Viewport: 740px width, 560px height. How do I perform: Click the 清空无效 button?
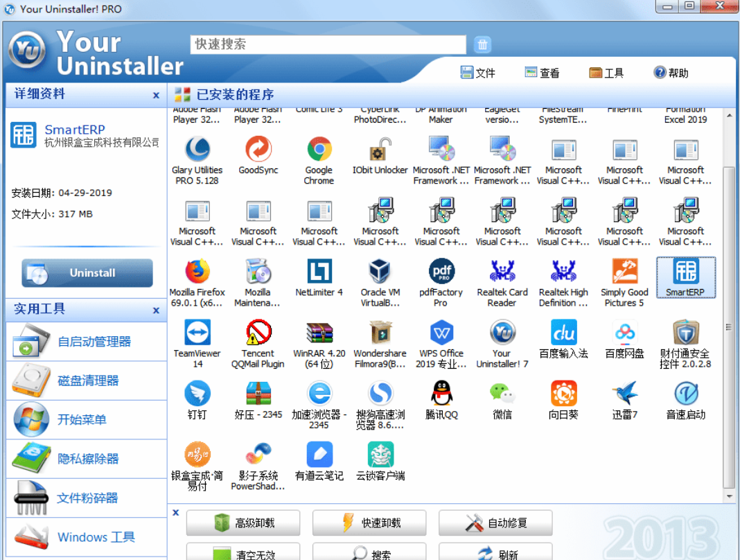click(x=243, y=552)
